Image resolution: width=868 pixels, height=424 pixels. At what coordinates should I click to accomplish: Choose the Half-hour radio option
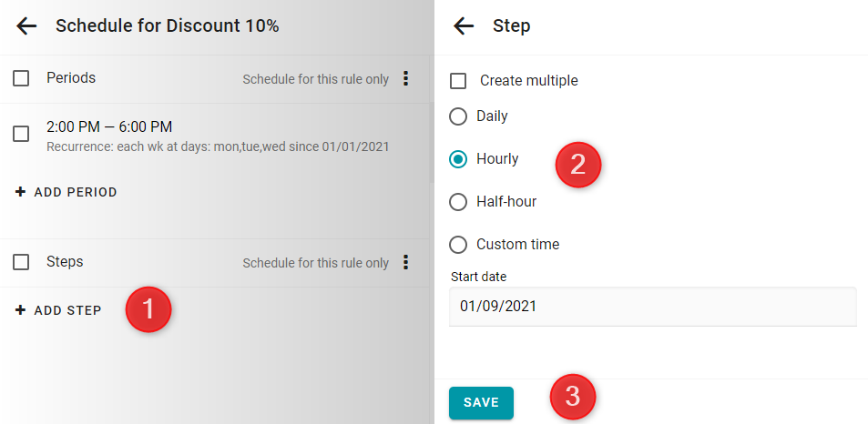[458, 202]
